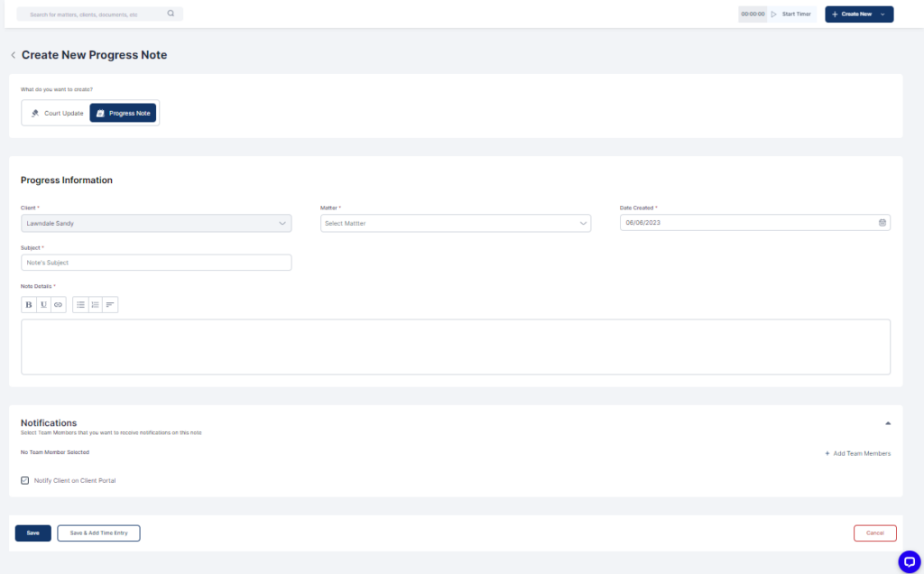Image resolution: width=924 pixels, height=574 pixels.
Task: Click into the Note's Subject field
Action: [x=156, y=263]
